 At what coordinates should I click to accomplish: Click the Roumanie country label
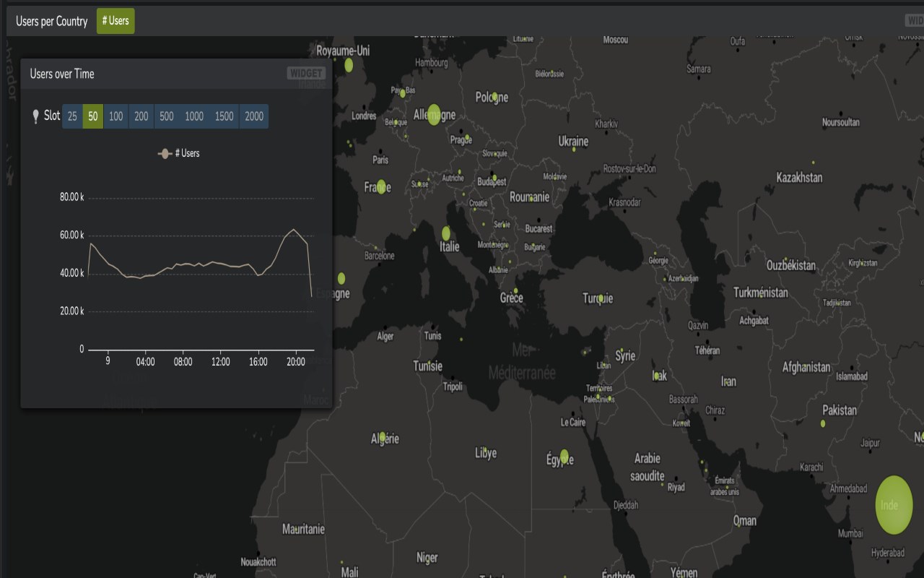coord(530,197)
